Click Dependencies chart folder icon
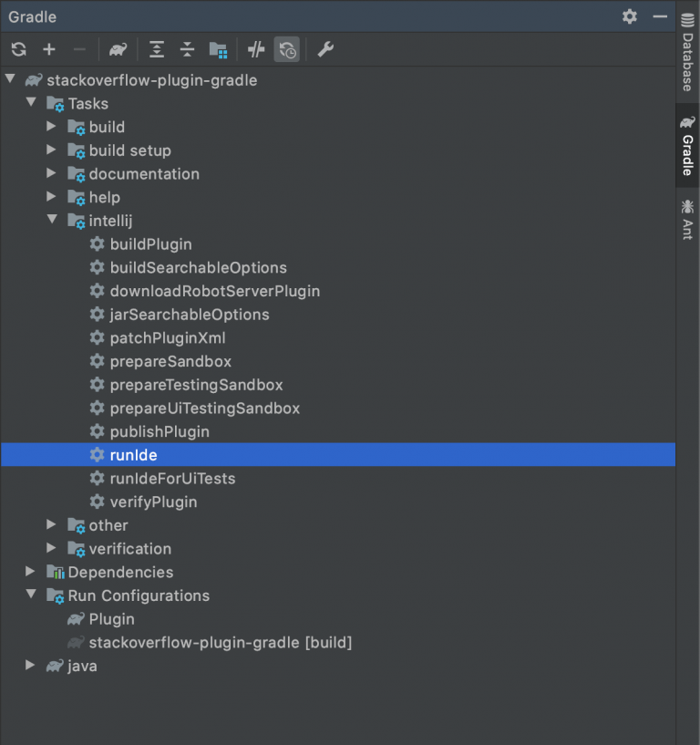700x745 pixels. [x=55, y=572]
